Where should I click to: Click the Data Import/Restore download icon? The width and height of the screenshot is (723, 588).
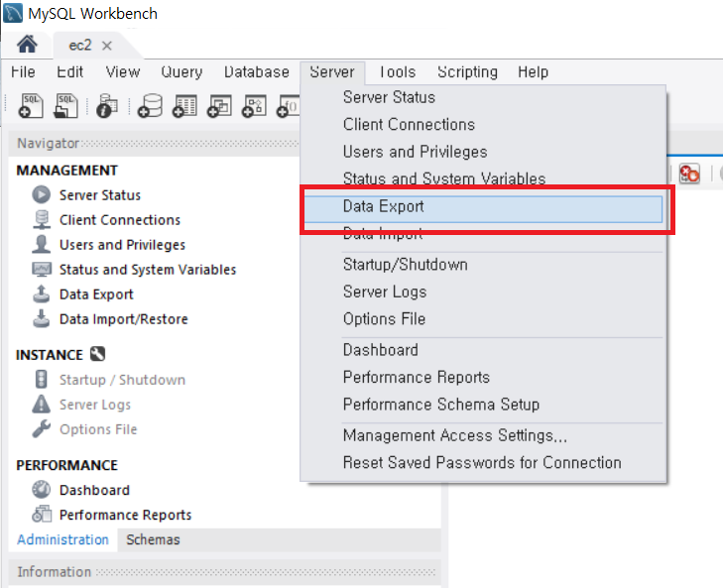point(41,318)
